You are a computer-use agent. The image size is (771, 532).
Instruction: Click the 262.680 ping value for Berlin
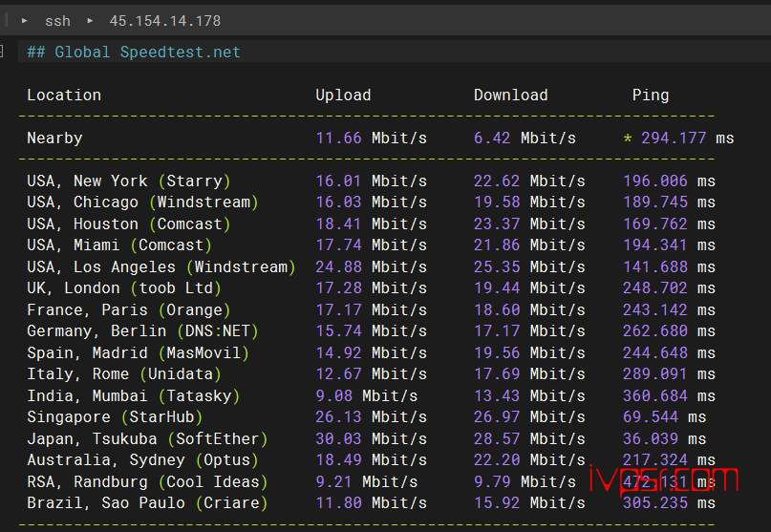pos(655,330)
